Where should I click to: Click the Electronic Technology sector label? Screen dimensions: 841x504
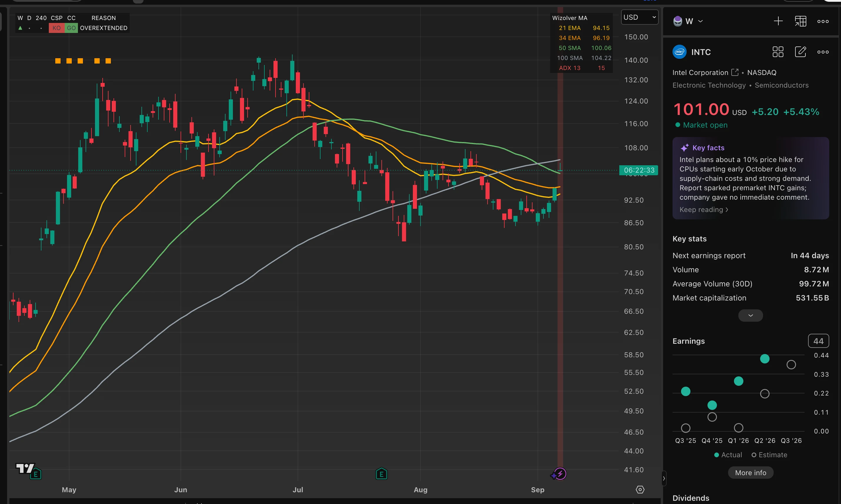pos(709,85)
